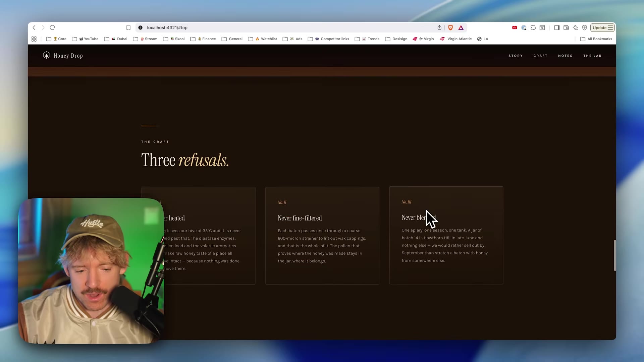The image size is (644, 362).
Task: Open the LA bookmark
Action: [483, 39]
